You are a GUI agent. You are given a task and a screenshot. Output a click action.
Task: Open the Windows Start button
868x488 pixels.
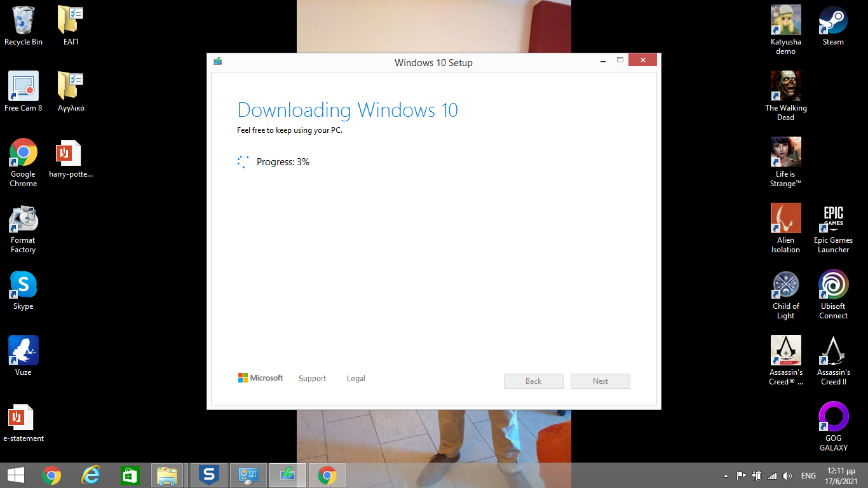tap(16, 475)
